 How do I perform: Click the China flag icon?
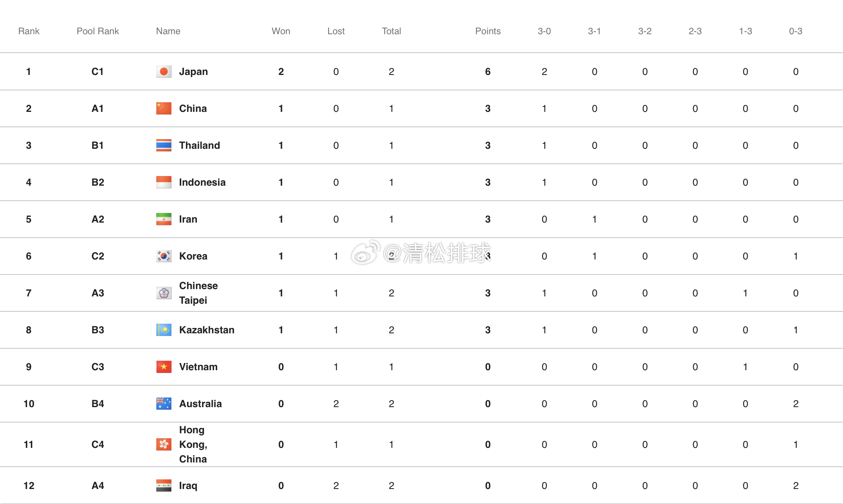[164, 108]
